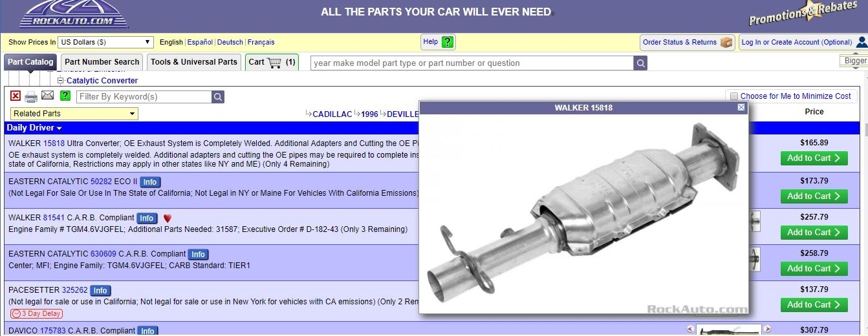This screenshot has width=868, height=336.
Task: Close the parts list with red X icon
Action: [16, 96]
